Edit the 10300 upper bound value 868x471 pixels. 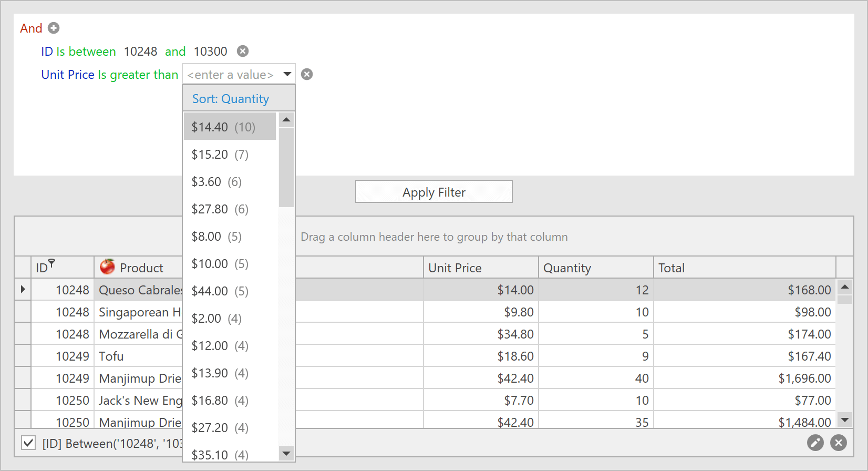(210, 52)
